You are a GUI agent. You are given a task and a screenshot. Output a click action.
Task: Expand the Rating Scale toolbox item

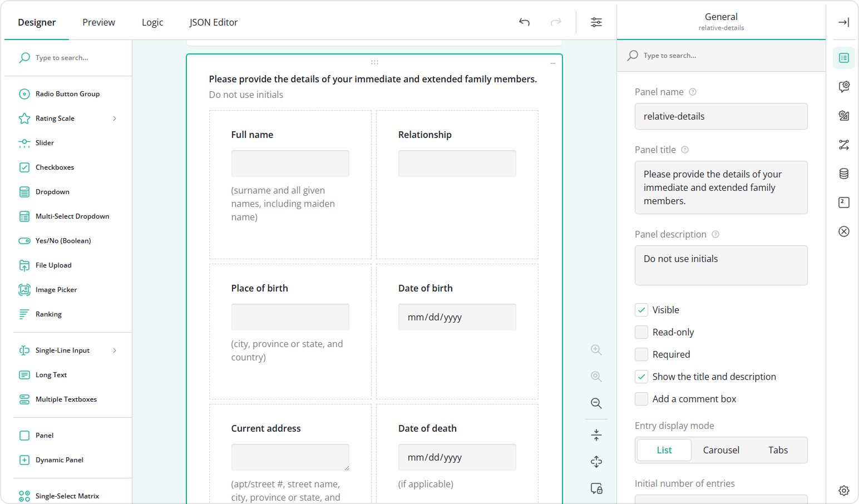tap(115, 118)
